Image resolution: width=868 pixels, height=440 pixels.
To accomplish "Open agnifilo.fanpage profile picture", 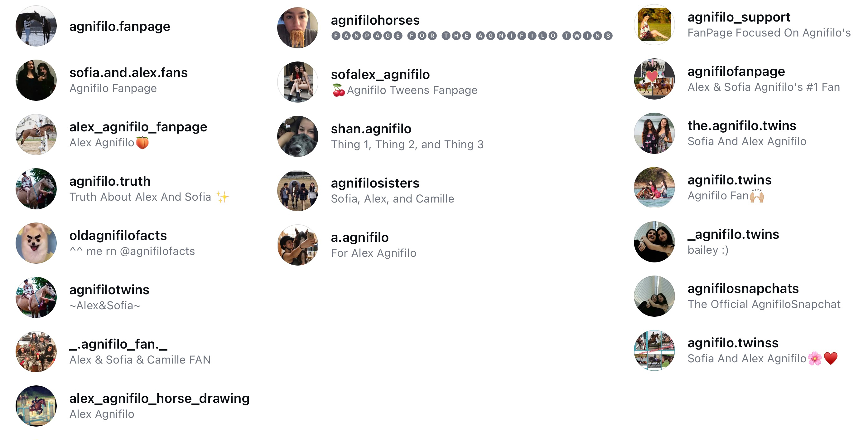I will tap(36, 26).
